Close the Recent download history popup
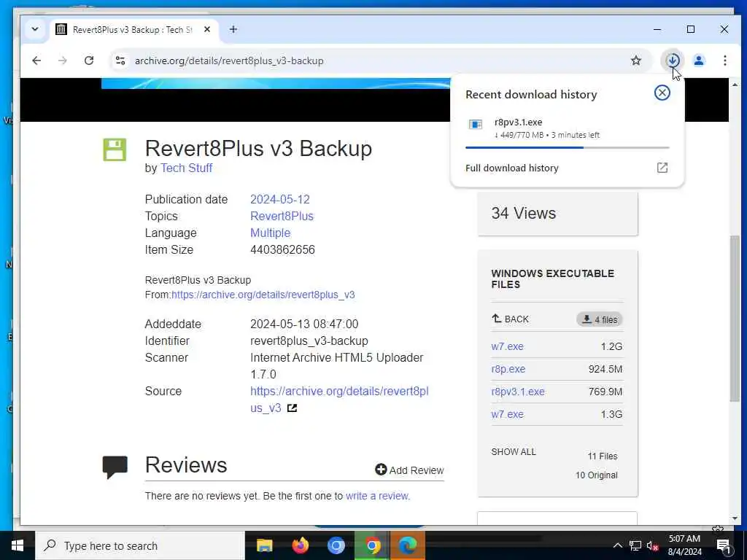Image resolution: width=747 pixels, height=560 pixels. (662, 93)
